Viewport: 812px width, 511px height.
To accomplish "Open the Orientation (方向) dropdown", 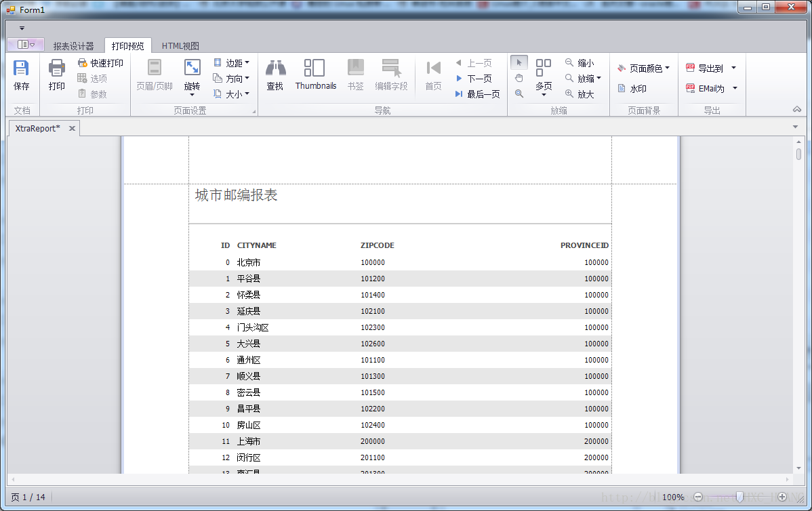I will click(x=232, y=79).
